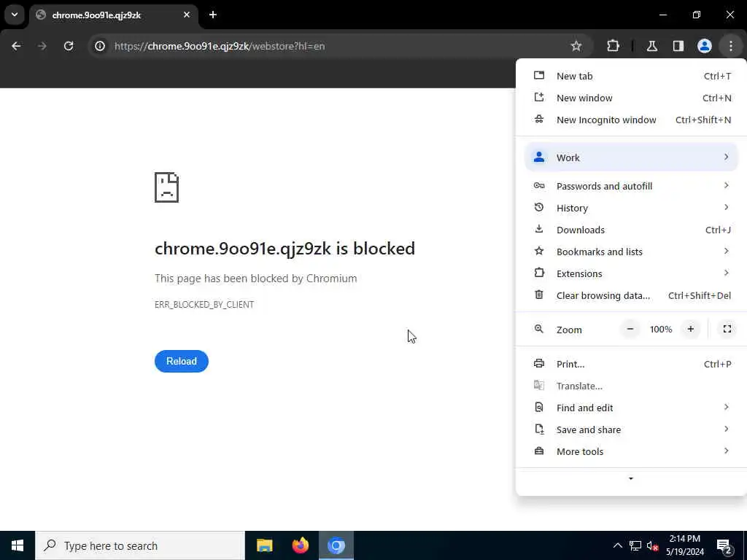Expand the More tools submenu
Viewport: 747px width, 560px height.
[x=631, y=452]
